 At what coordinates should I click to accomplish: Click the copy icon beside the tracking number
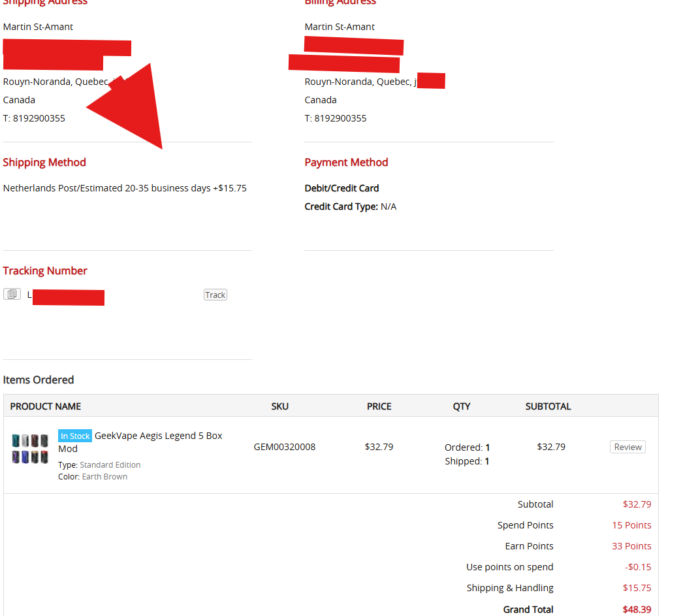click(12, 294)
